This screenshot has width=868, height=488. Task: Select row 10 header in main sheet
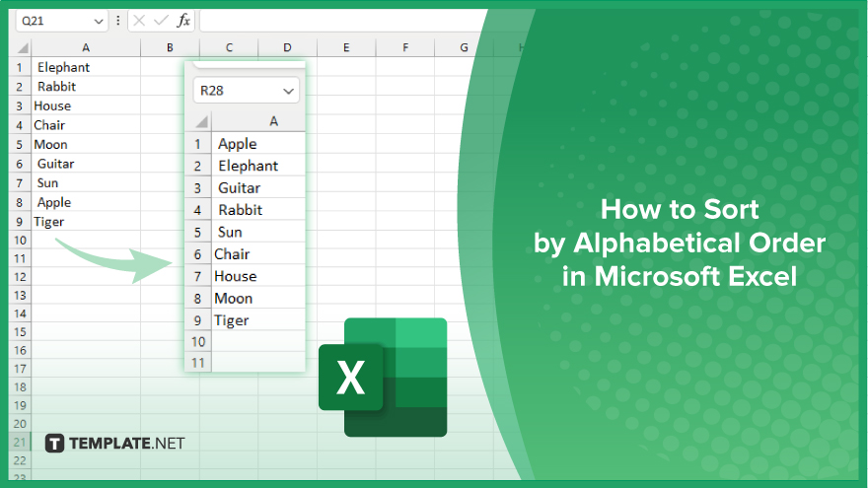coord(20,241)
